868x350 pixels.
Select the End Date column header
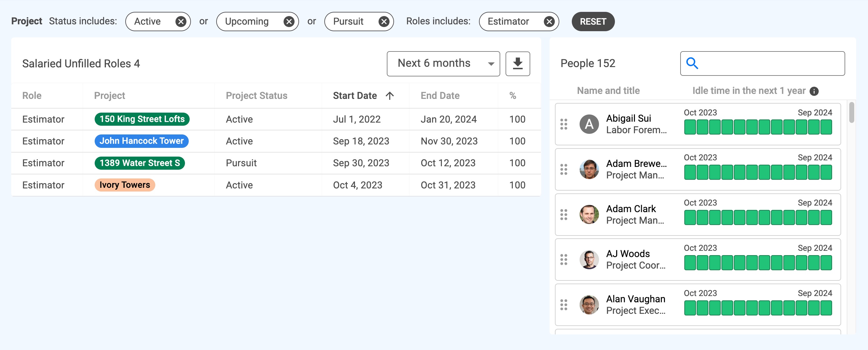[x=440, y=95]
